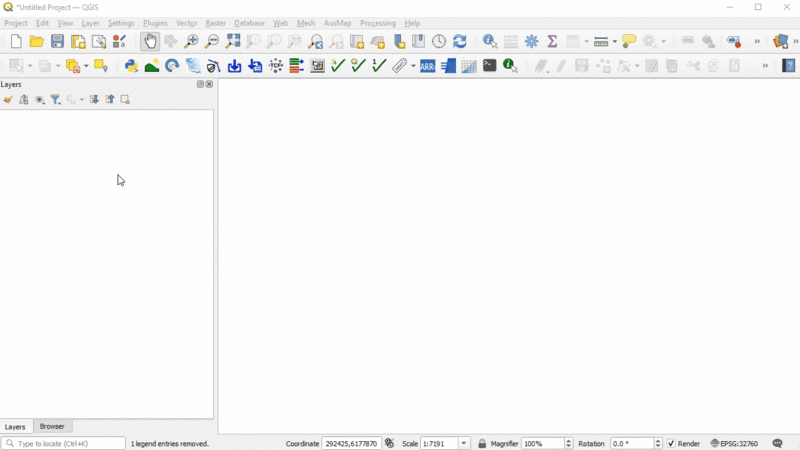800x450 pixels.
Task: Click the Zoom Full extent icon
Action: pos(233,42)
